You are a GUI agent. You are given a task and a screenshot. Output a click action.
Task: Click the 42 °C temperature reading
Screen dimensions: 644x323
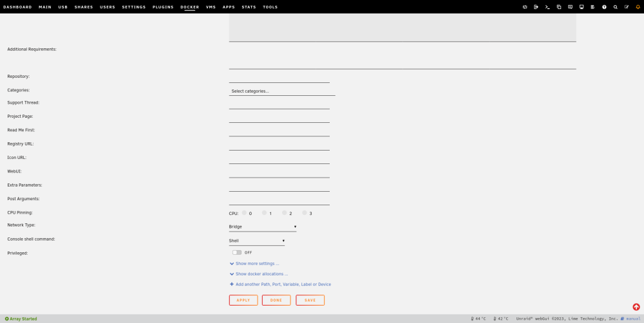[500, 319]
